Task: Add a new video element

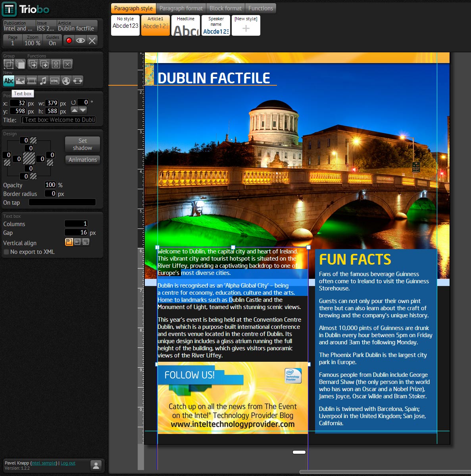Action: 32,81
